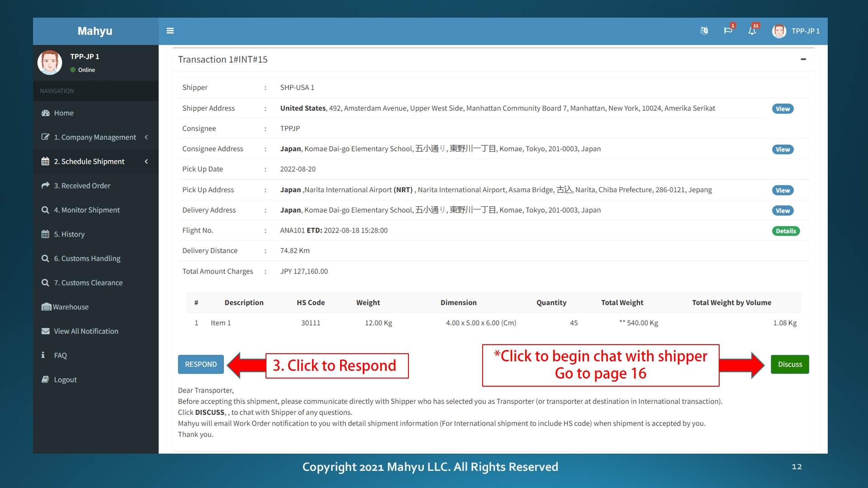
Task: Open the bell notifications icon
Action: [x=752, y=31]
